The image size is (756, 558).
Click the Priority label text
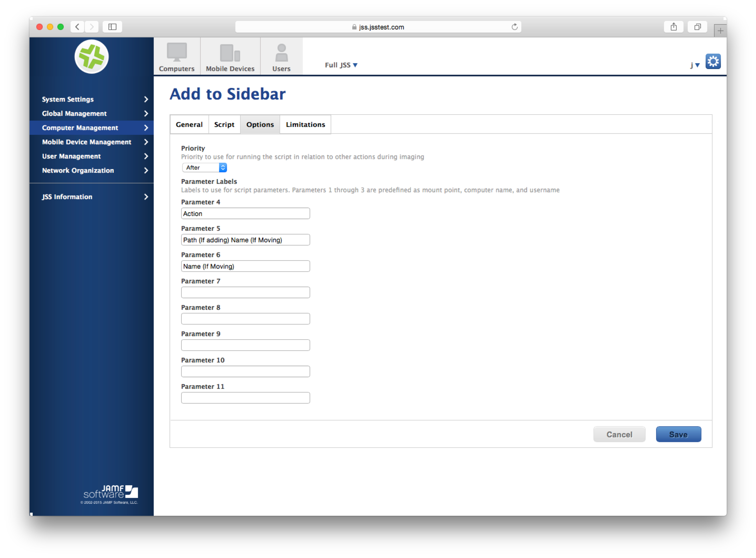click(x=193, y=148)
